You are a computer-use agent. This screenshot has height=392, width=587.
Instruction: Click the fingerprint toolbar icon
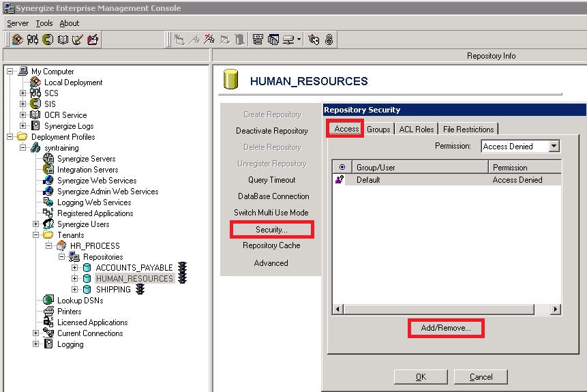(x=329, y=40)
